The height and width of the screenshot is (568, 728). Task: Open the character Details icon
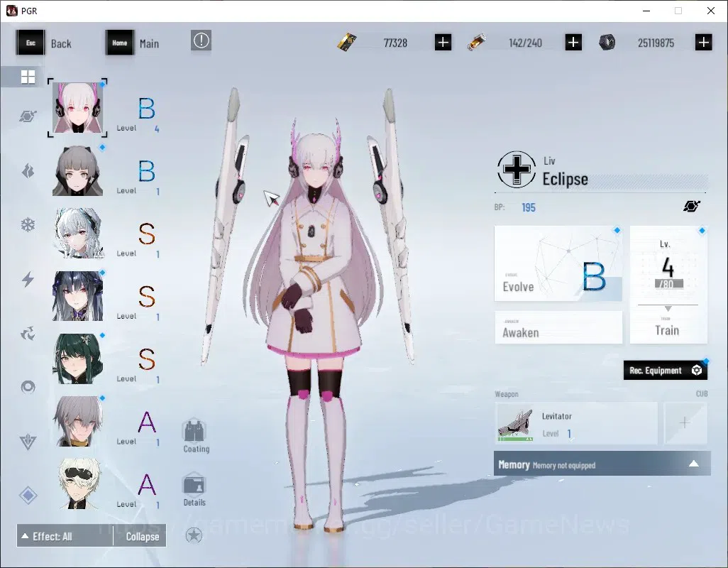coord(194,489)
